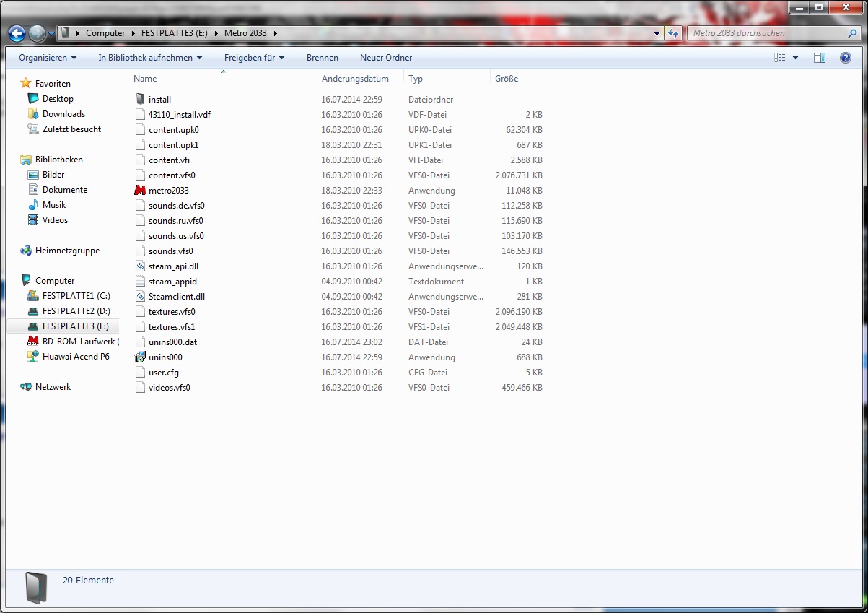
Task: Click the Brennen toolbar button
Action: 323,58
